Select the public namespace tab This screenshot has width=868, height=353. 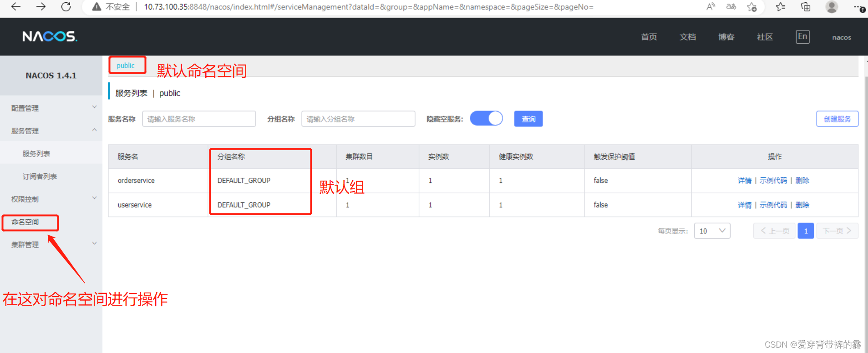click(126, 66)
